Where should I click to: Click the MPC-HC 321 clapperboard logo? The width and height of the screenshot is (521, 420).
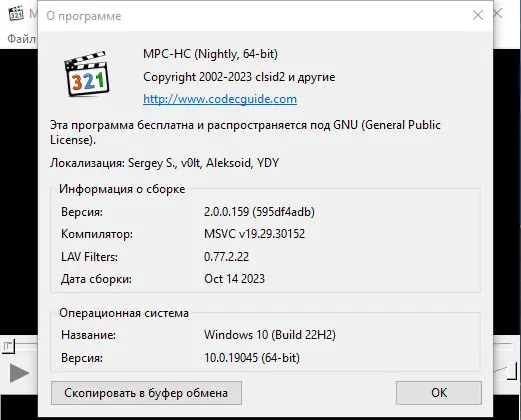87,74
